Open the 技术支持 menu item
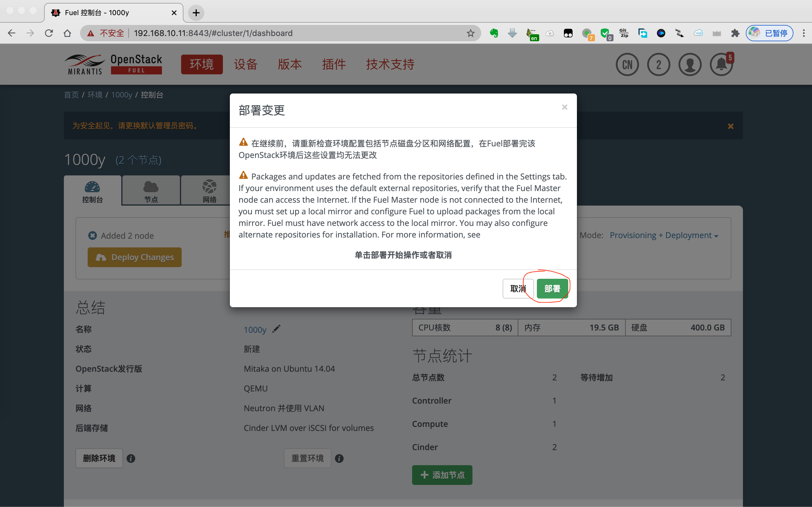Screen dimensions: 812x507 pos(390,64)
